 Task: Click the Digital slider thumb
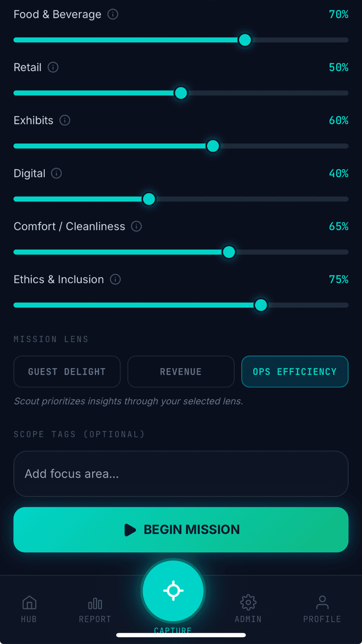click(x=149, y=199)
